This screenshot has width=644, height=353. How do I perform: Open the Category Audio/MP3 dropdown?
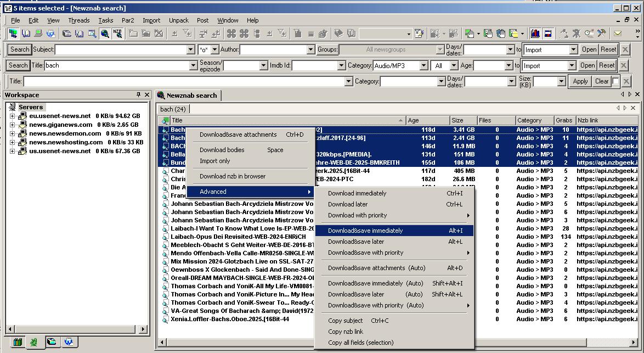point(423,65)
